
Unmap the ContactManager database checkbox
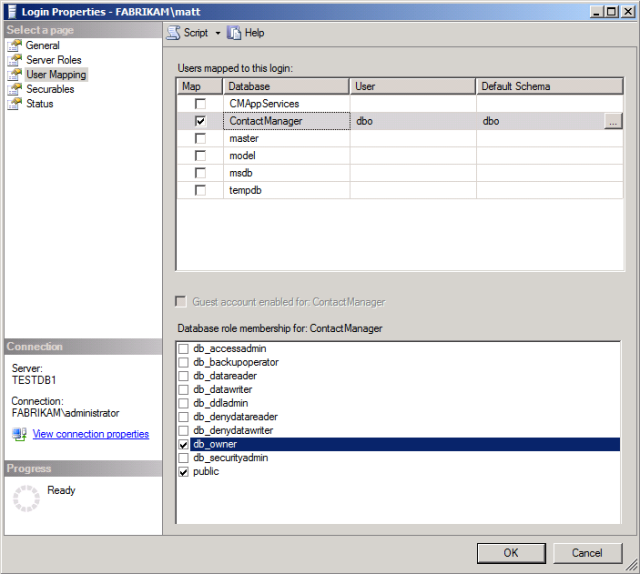click(x=200, y=121)
